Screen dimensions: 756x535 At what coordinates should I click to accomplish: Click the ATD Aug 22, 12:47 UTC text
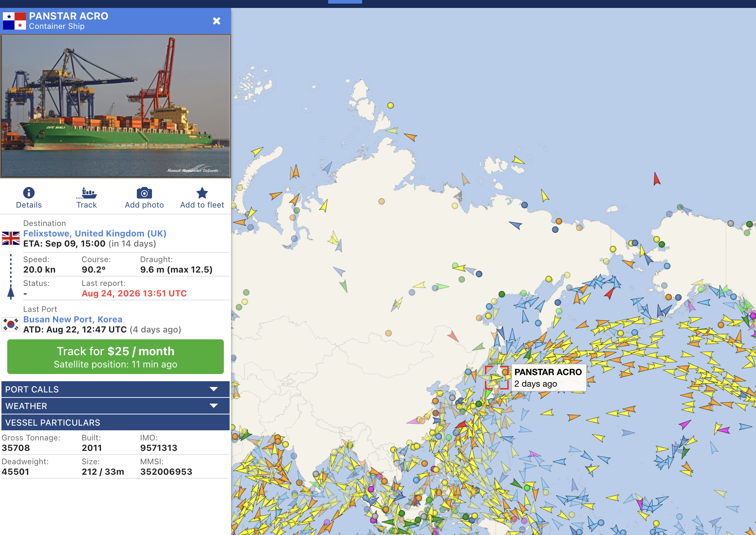pyautogui.click(x=75, y=330)
